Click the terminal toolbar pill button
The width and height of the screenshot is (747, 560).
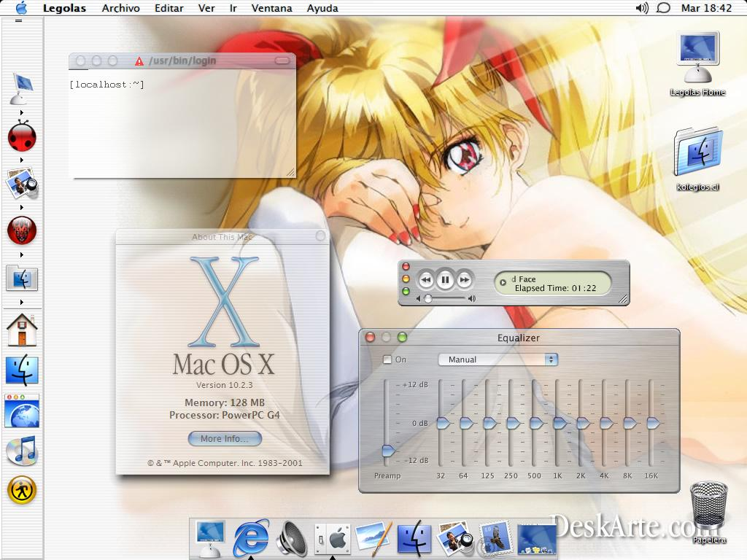click(282, 61)
